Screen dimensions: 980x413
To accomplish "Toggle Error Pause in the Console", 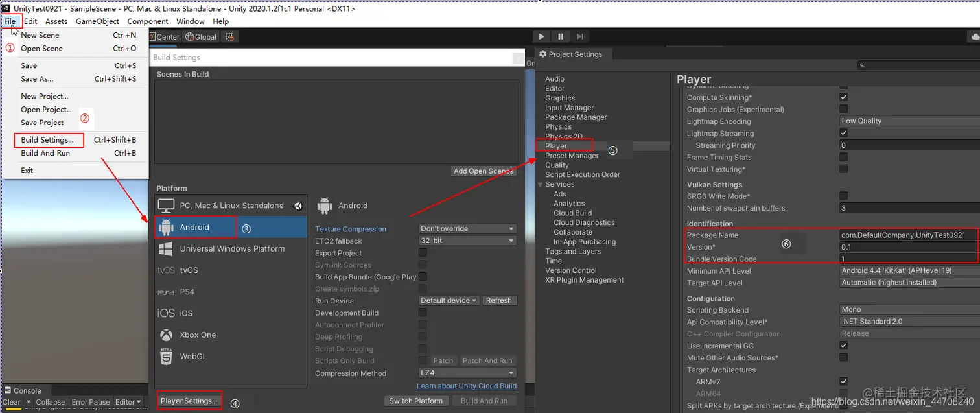I will coord(91,402).
